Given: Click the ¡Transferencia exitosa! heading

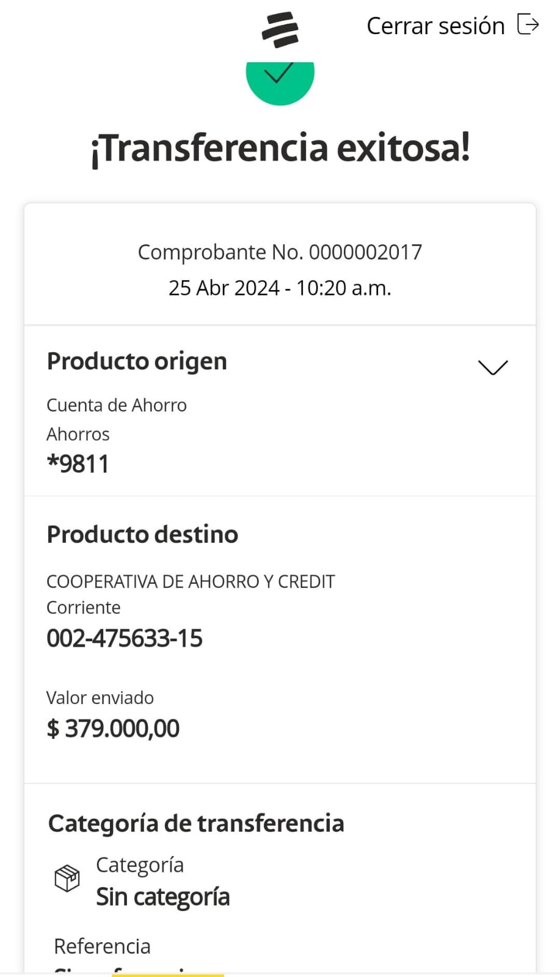Looking at the screenshot, I should 280,148.
